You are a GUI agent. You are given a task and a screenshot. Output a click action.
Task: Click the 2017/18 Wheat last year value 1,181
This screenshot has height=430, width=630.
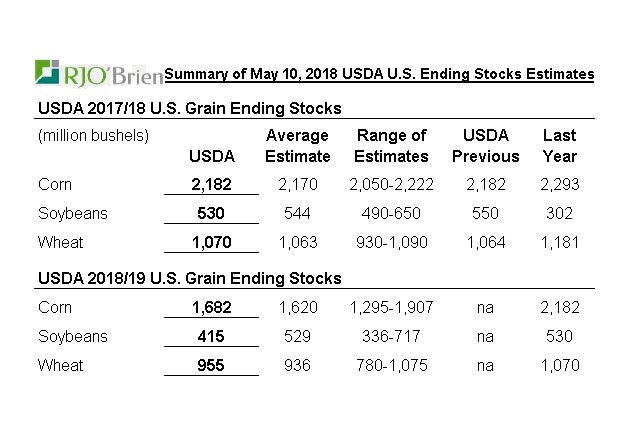(x=559, y=242)
